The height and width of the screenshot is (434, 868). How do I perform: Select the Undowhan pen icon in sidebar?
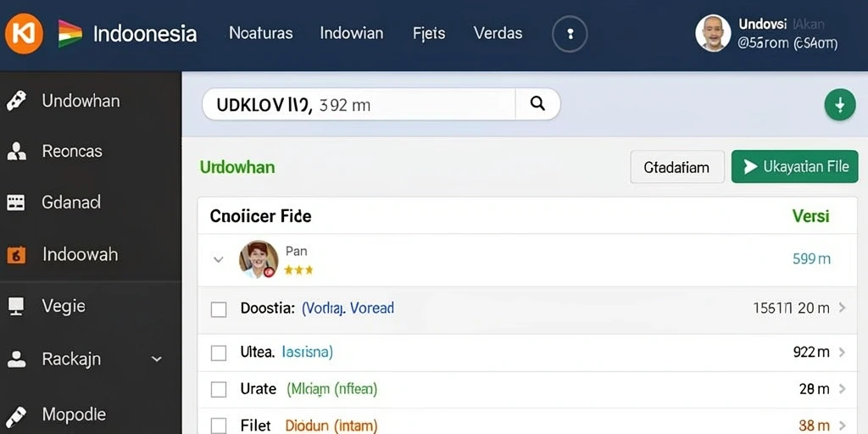pos(17,101)
